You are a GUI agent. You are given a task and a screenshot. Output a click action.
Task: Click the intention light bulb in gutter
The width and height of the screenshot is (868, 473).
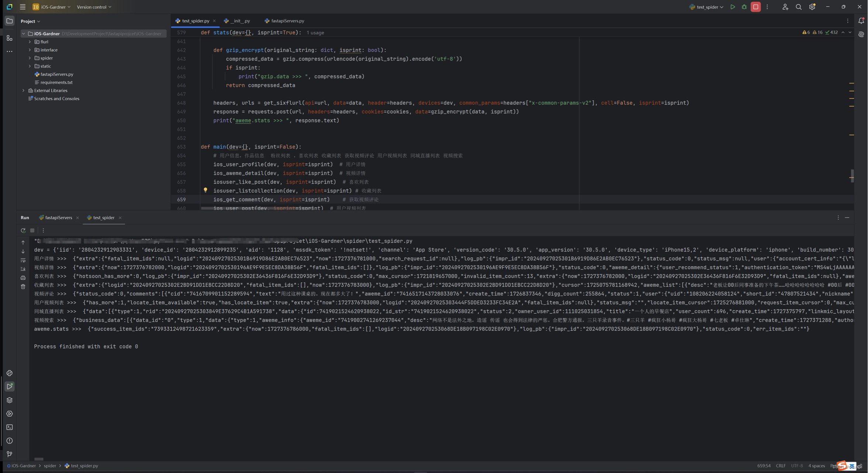[206, 190]
